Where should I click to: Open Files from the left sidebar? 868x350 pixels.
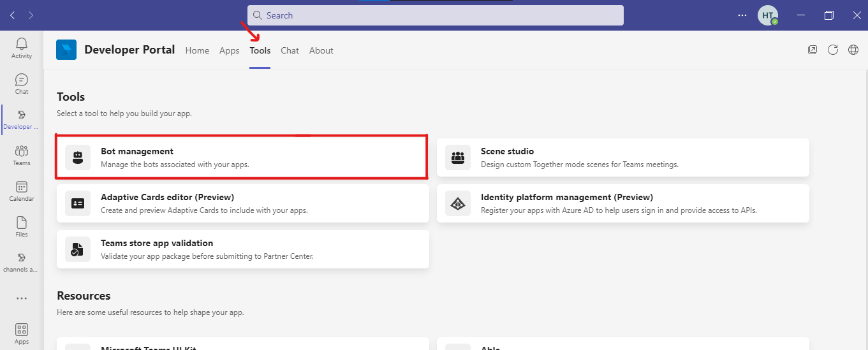click(22, 226)
